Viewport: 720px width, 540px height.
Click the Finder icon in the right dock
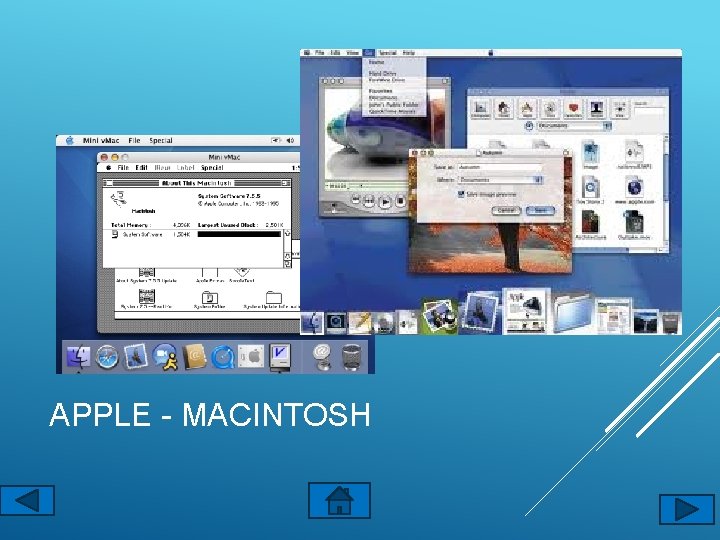(313, 323)
